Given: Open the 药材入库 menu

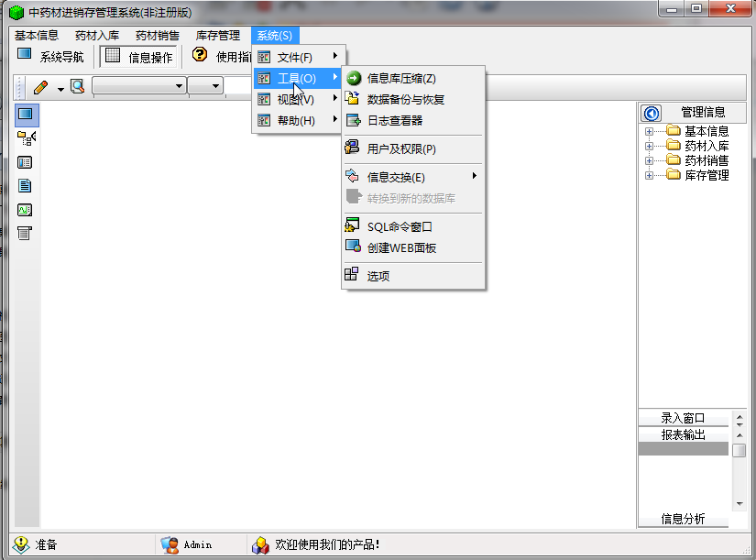Looking at the screenshot, I should pyautogui.click(x=97, y=36).
